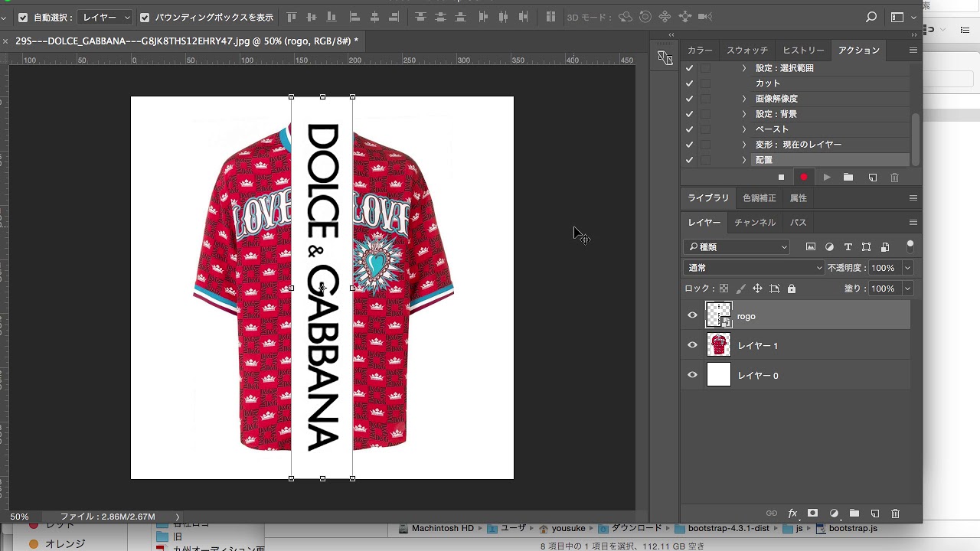Open the Layers panel menu
This screenshot has width=980, height=551.
[913, 222]
